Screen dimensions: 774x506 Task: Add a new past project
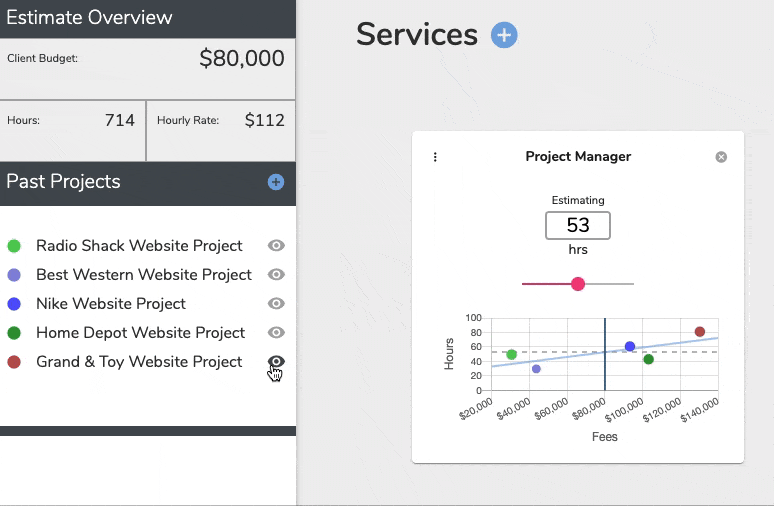[276, 182]
